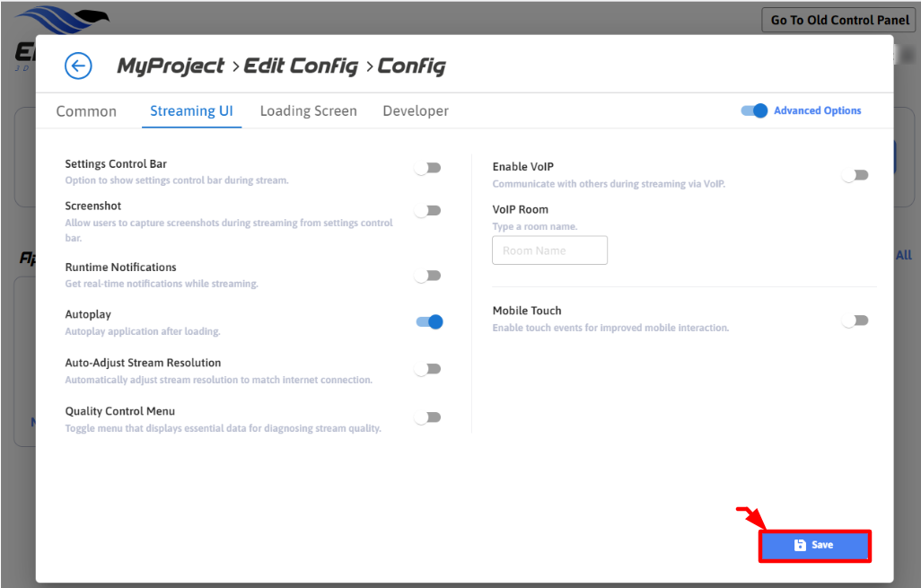Turn on the Screenshot toggle

click(x=428, y=210)
